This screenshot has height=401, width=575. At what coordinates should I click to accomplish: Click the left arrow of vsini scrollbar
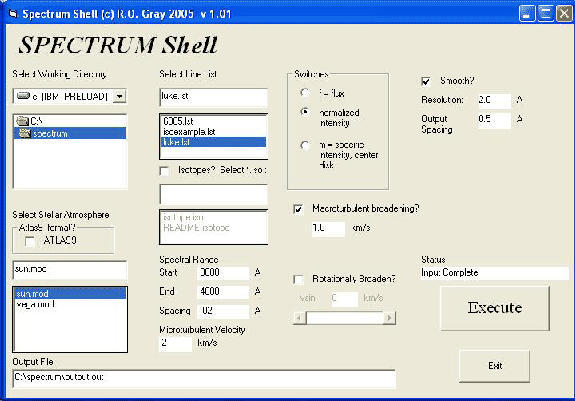(x=299, y=317)
